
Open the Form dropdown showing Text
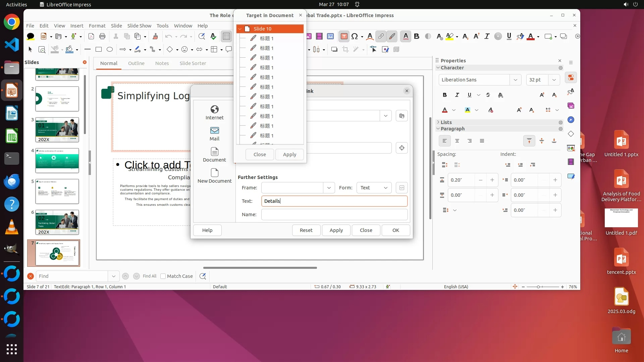click(x=374, y=188)
